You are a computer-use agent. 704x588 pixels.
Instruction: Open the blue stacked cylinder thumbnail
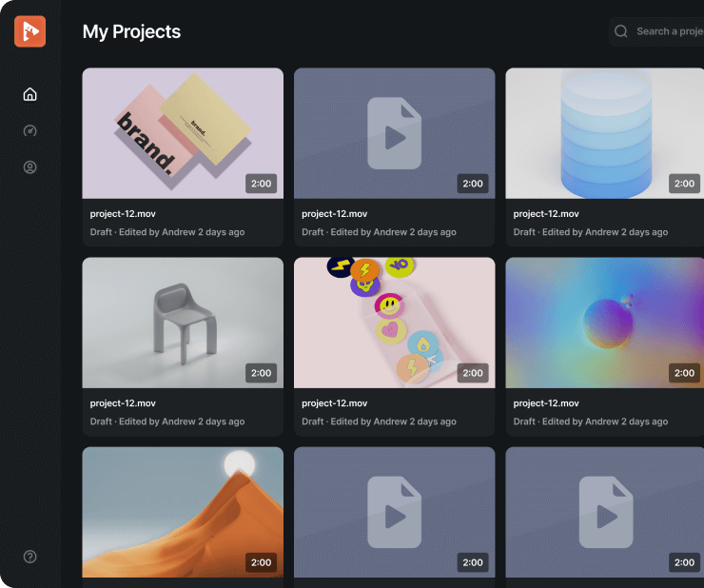coord(604,132)
